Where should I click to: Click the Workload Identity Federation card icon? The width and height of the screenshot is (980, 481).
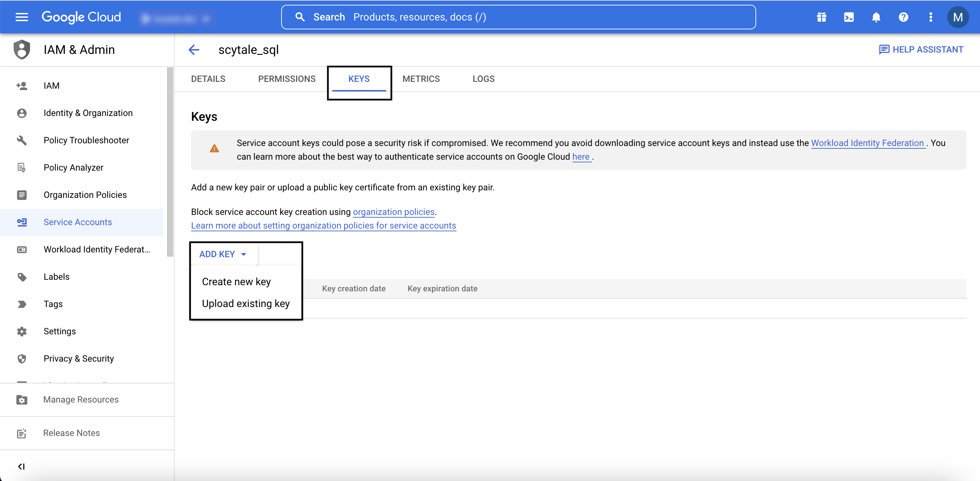coord(22,249)
